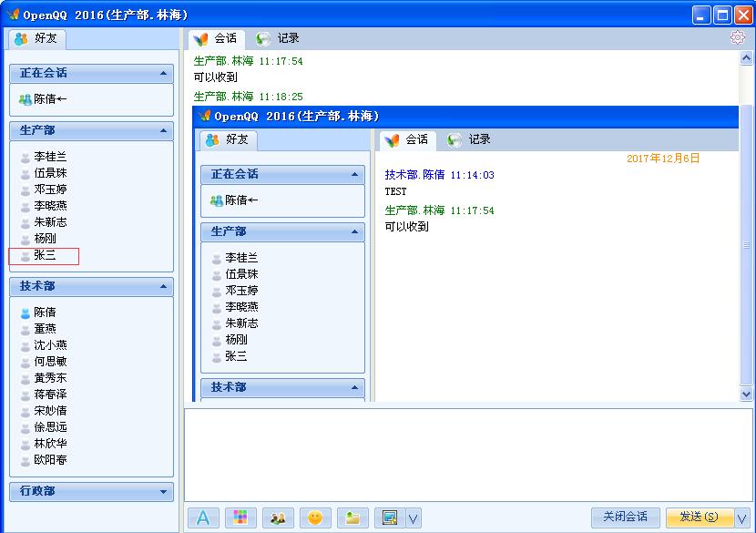Click the screen capture icon
Viewport: 756px width, 533px height.
coord(390,518)
